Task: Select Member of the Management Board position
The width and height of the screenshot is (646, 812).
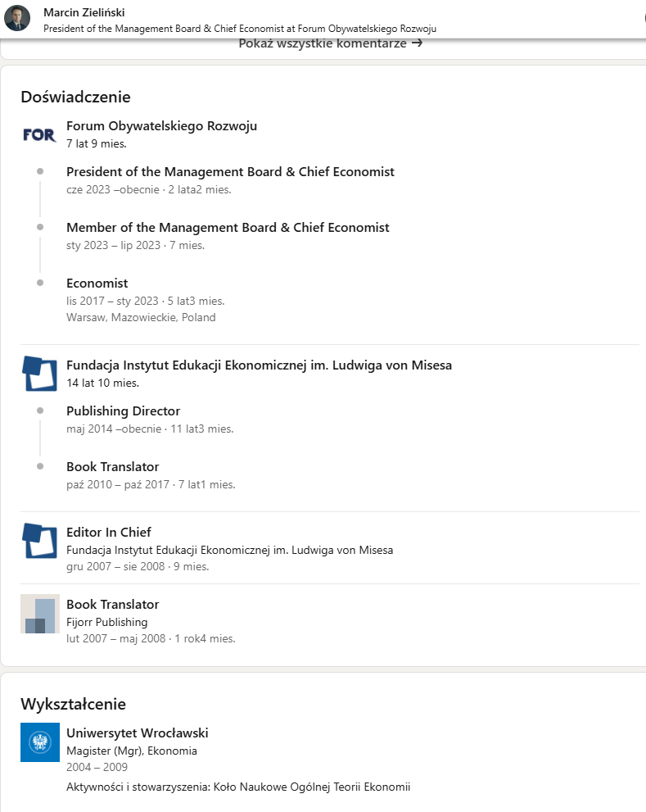Action: pos(228,228)
